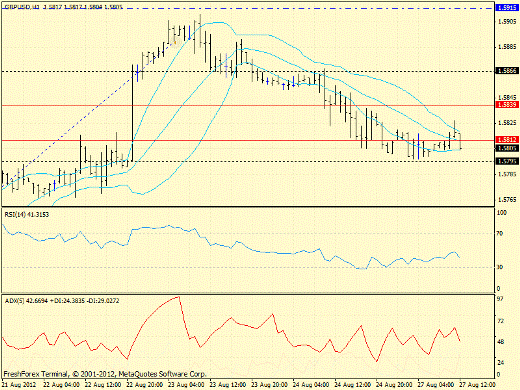Click the 30 level on RSI scale

point(500,267)
